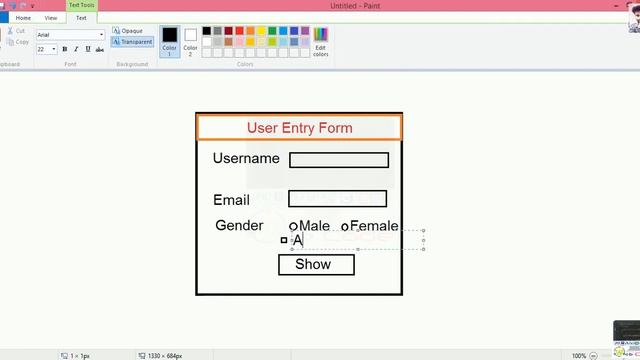The width and height of the screenshot is (640, 360).
Task: Pick the turquoise color swatch
Action: (x=283, y=31)
